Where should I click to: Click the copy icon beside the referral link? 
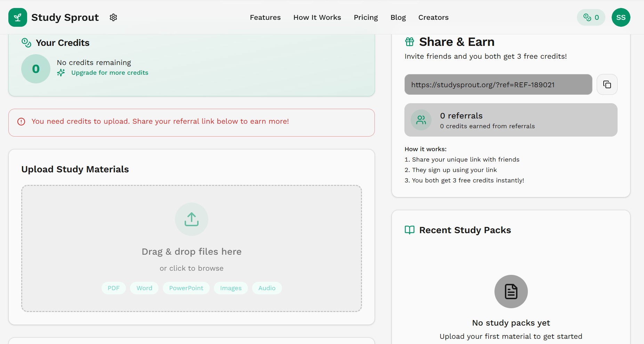(607, 84)
